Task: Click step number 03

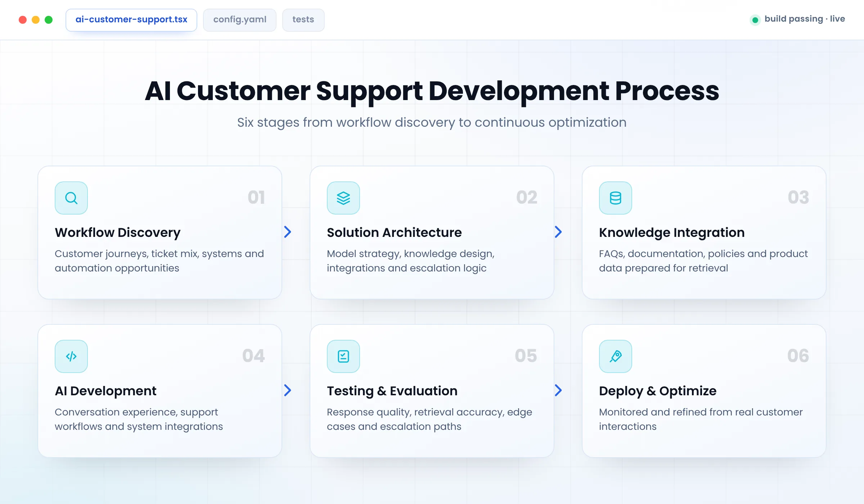Action: 798,197
